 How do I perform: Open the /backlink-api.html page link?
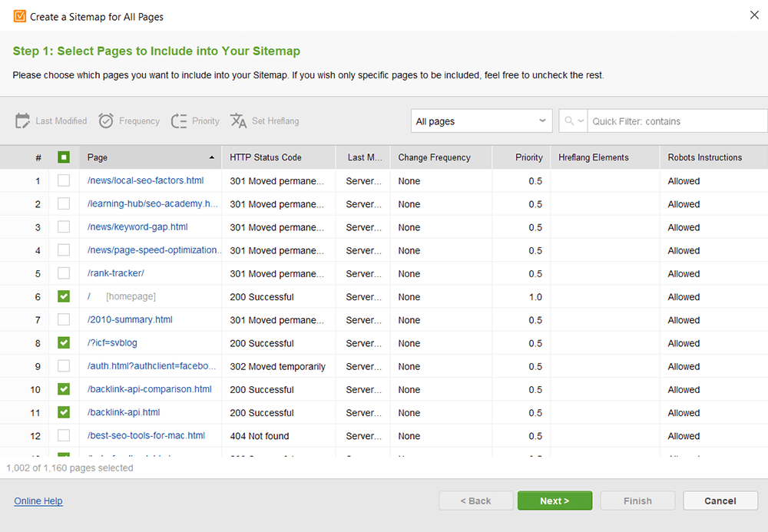pyautogui.click(x=124, y=412)
